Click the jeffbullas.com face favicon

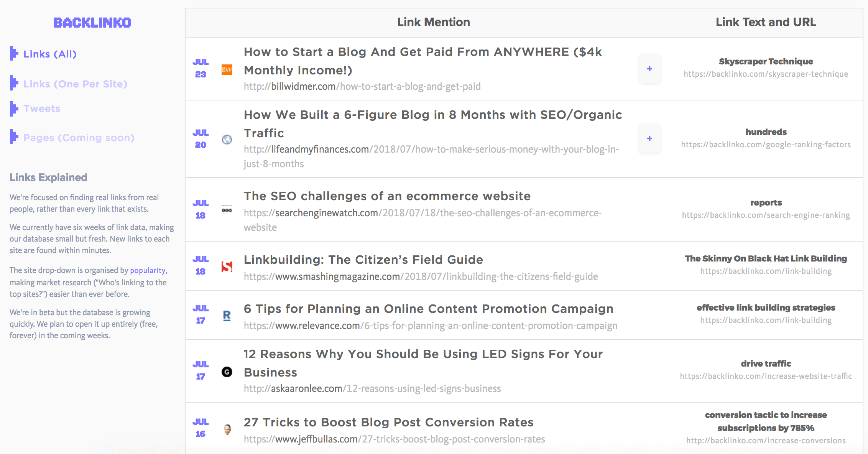pyautogui.click(x=227, y=429)
